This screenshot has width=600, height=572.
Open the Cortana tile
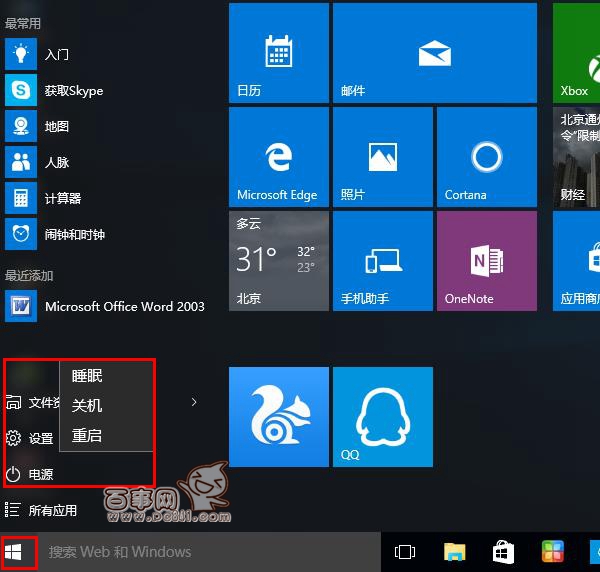(486, 158)
